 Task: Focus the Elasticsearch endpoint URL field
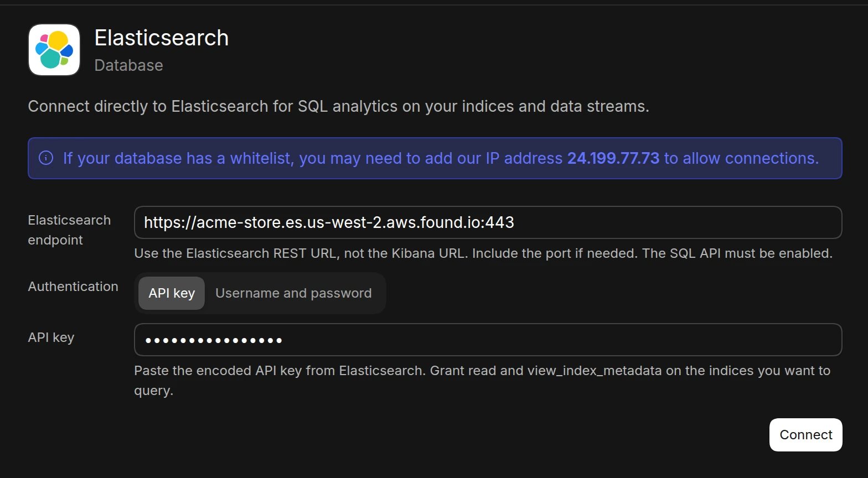(x=488, y=222)
